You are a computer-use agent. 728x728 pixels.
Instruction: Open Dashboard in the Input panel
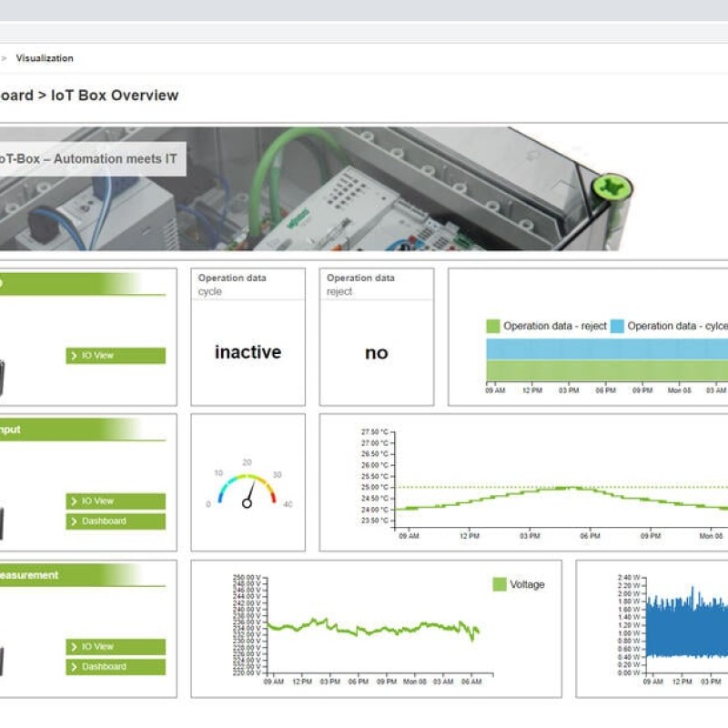coord(115,521)
